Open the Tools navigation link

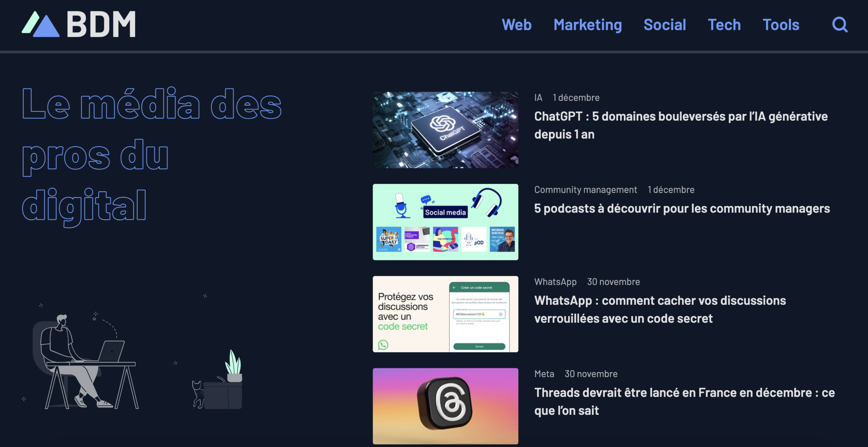click(781, 25)
